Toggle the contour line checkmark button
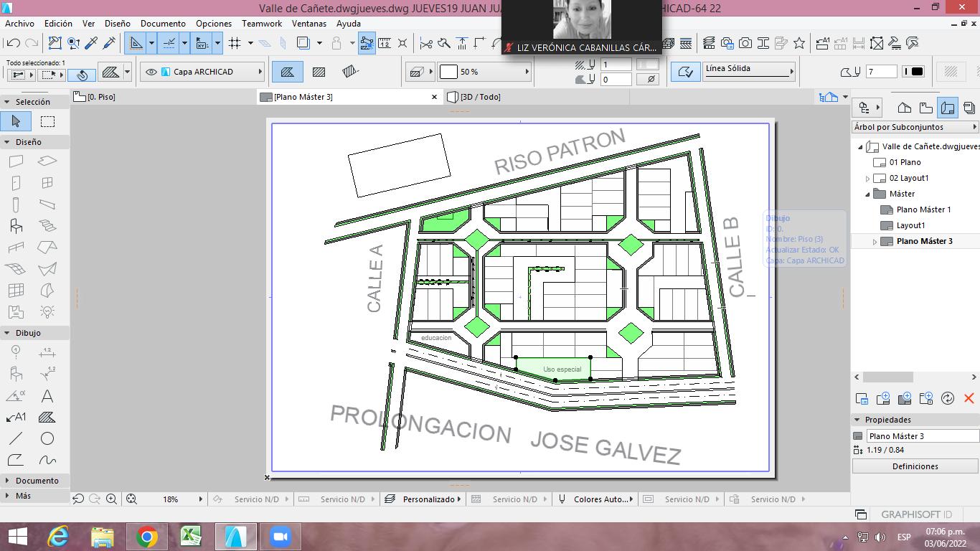Image resolution: width=980 pixels, height=551 pixels. [x=686, y=72]
